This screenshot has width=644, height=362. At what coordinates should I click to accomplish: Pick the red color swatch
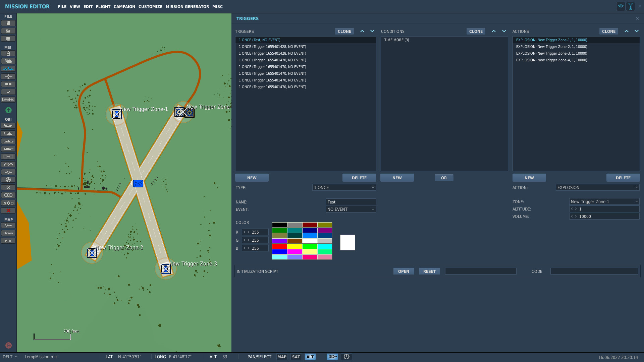(x=279, y=246)
